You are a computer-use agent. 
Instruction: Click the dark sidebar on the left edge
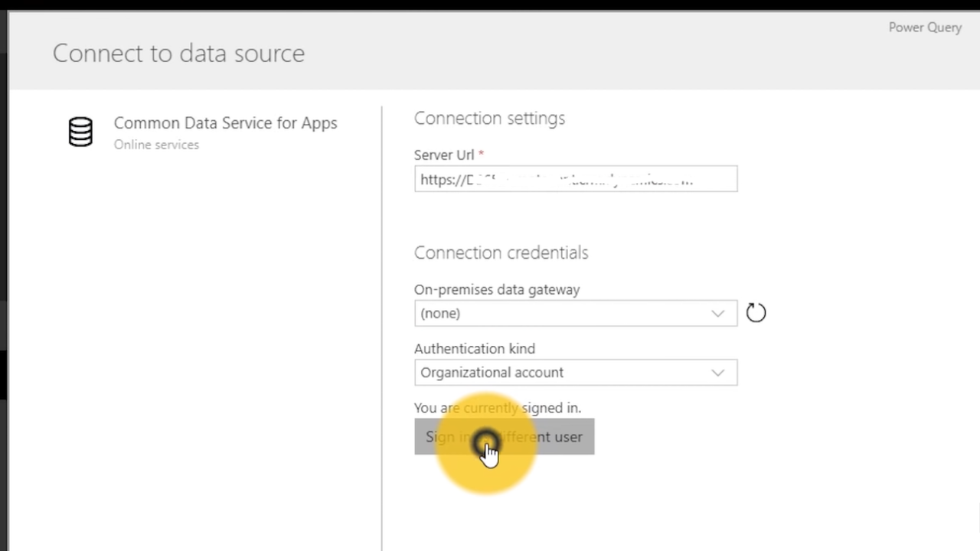(x=4, y=306)
